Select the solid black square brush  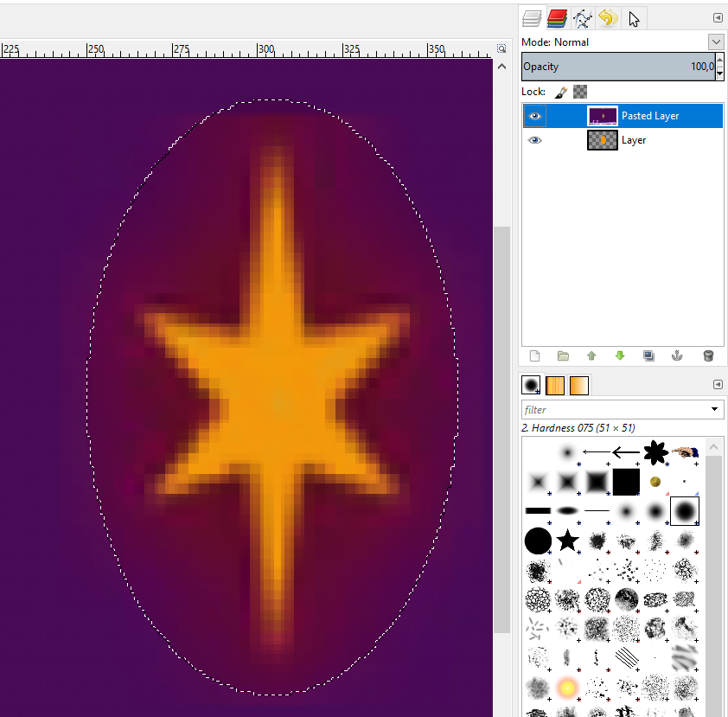[x=626, y=482]
